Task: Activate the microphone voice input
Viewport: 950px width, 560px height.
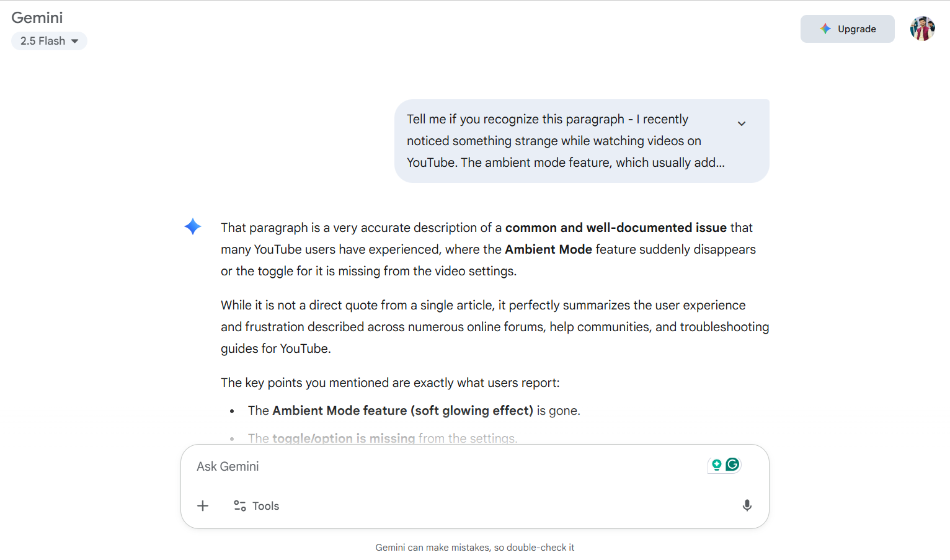Action: [x=747, y=506]
